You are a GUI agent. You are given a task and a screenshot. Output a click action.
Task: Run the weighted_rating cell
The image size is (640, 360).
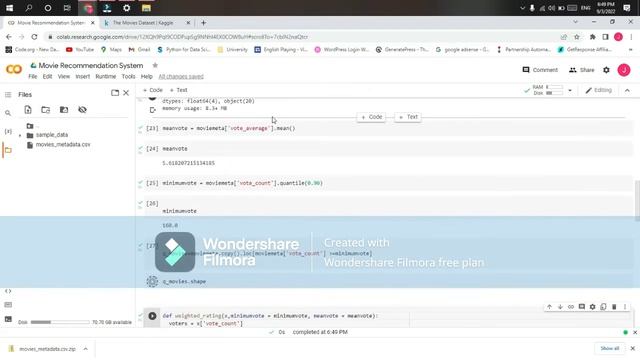152,316
